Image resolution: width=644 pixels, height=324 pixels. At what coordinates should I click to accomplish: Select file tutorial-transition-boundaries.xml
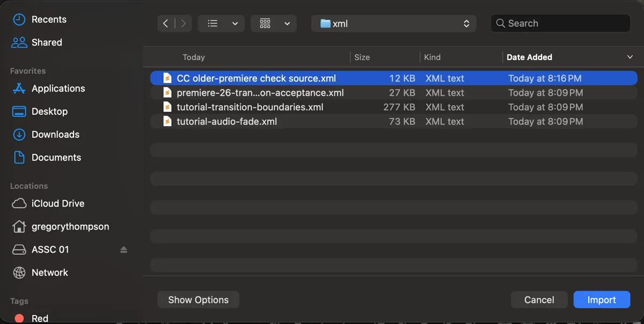tap(394, 107)
